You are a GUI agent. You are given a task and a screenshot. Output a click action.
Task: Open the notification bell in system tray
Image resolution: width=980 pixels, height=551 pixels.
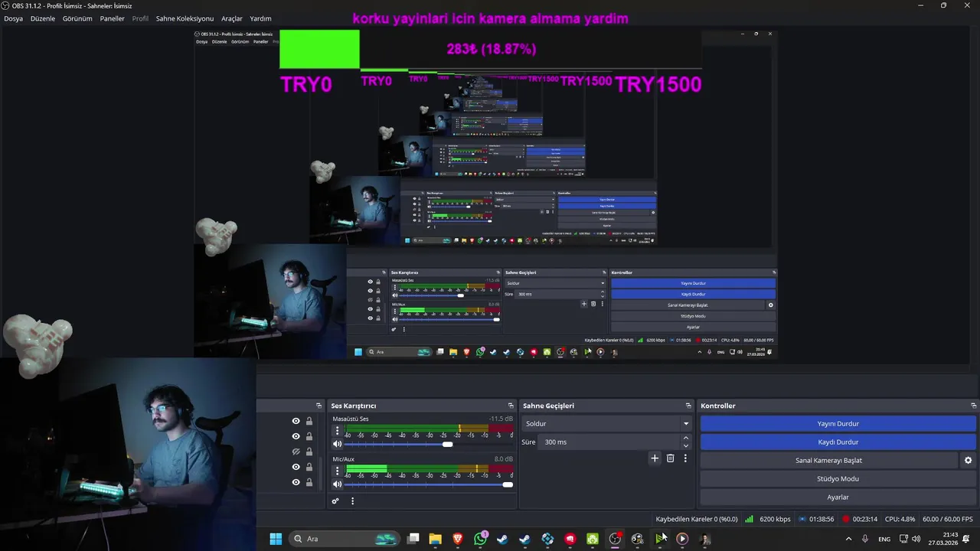[x=966, y=539]
